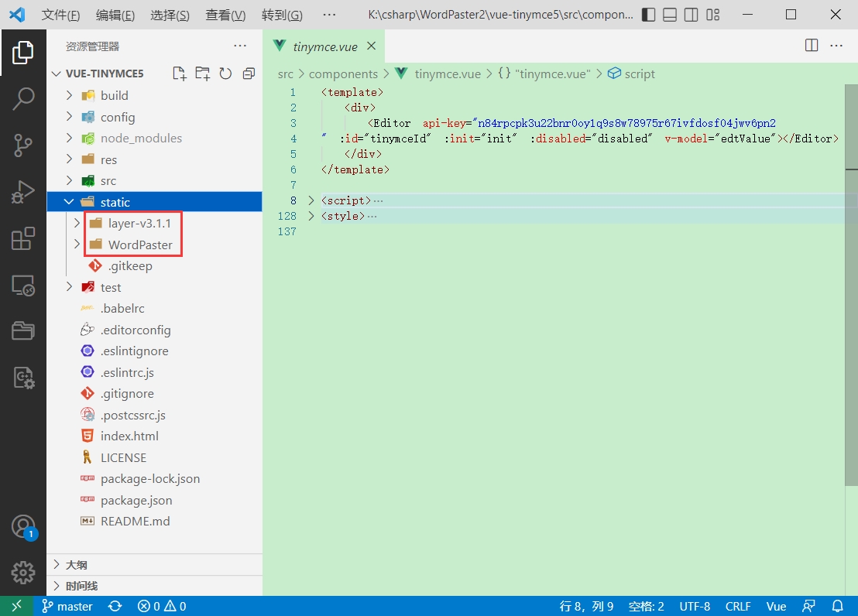Expand the folded script block
The height and width of the screenshot is (616, 858).
tap(311, 200)
